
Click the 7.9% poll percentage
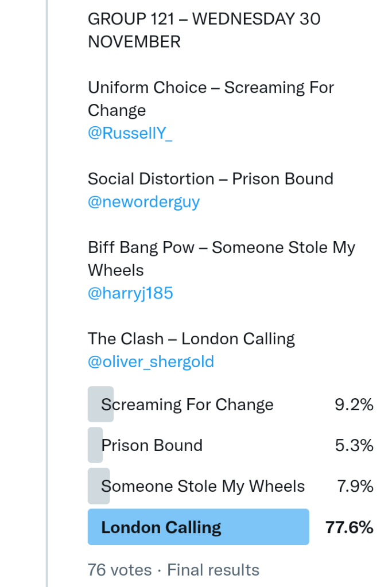(354, 487)
